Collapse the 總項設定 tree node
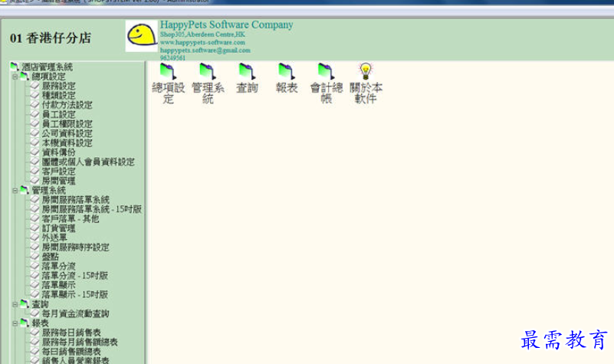 pyautogui.click(x=15, y=77)
